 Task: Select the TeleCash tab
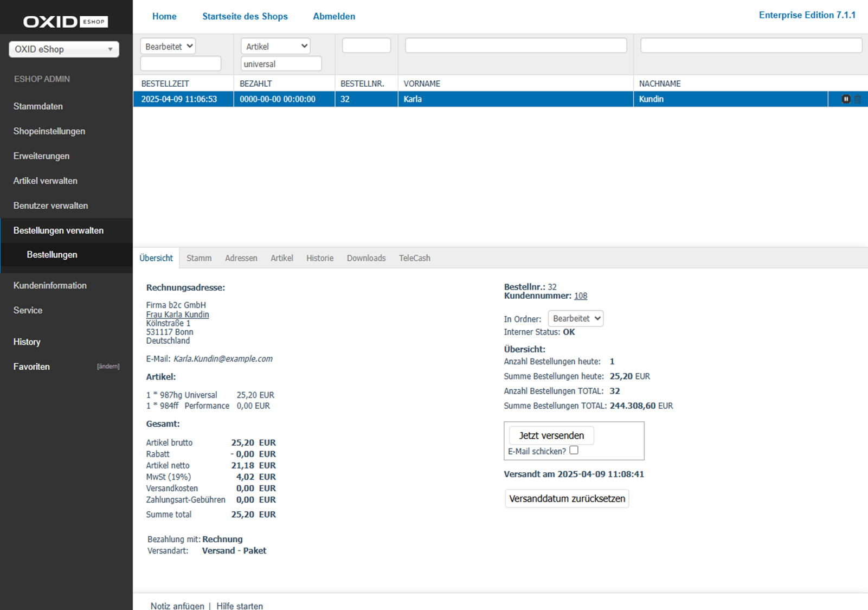(x=414, y=258)
